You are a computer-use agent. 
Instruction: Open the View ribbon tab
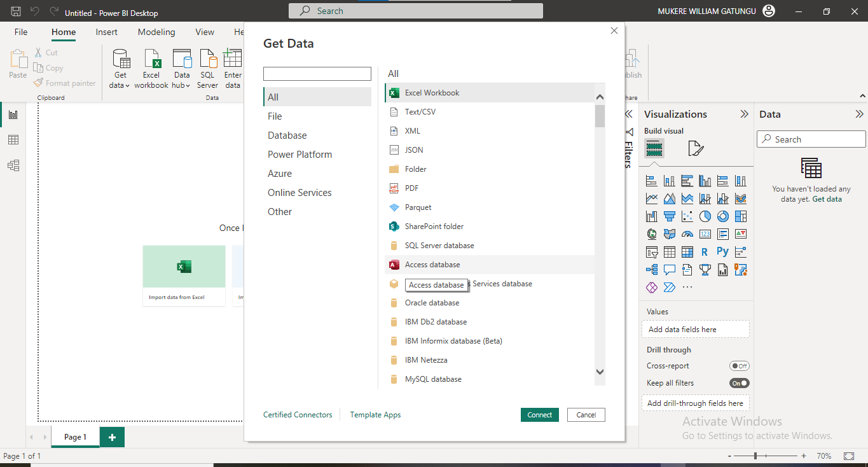pos(205,32)
